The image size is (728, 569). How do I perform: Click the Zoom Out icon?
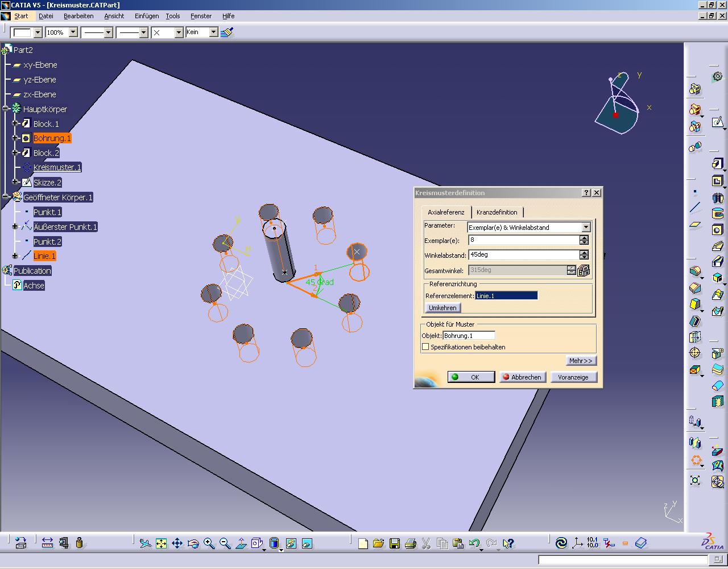click(x=225, y=543)
